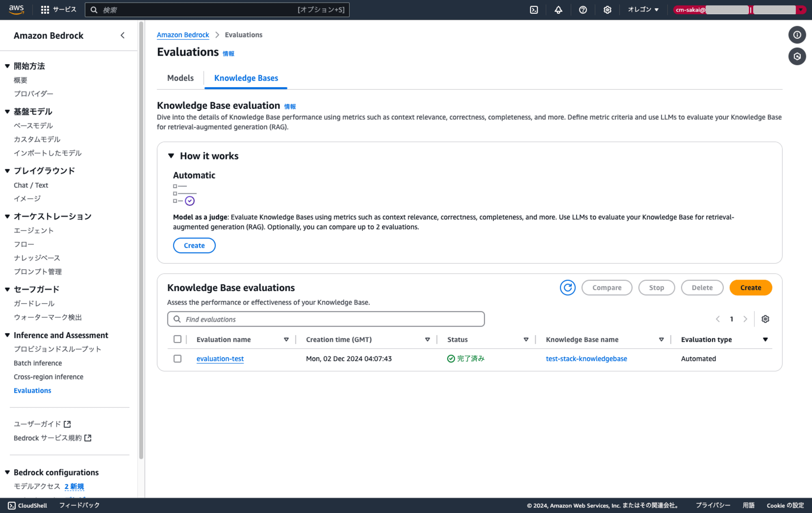Click the sidebar vertical scrollbar
This screenshot has height=513, width=812.
141,239
